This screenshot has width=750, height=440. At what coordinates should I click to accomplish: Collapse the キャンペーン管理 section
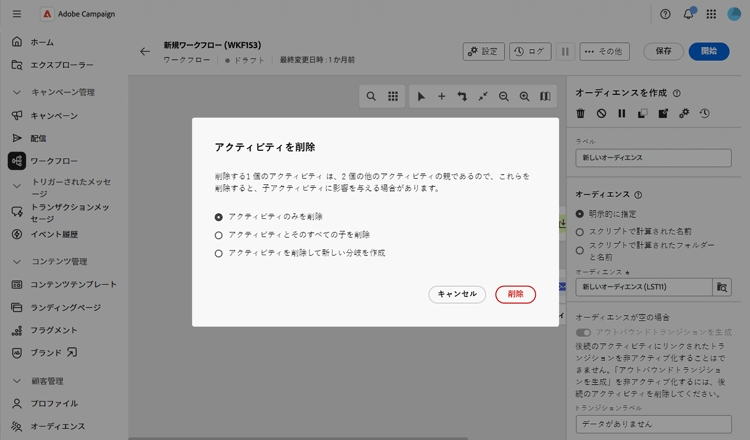coord(17,92)
